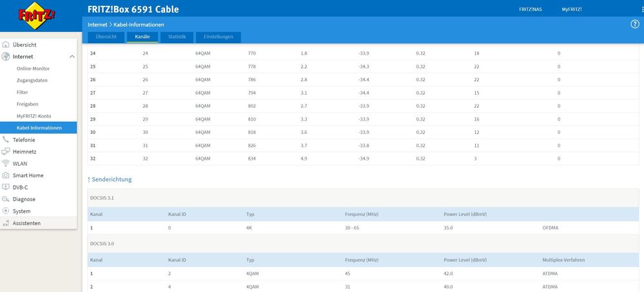This screenshot has width=644, height=292.
Task: Click frequency 802 in channel 28 row
Action: [252, 106]
